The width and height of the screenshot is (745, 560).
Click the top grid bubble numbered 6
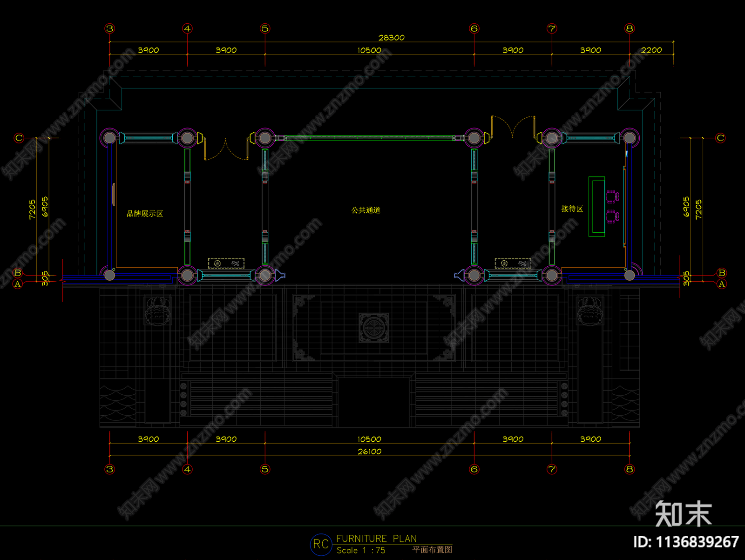pyautogui.click(x=474, y=28)
